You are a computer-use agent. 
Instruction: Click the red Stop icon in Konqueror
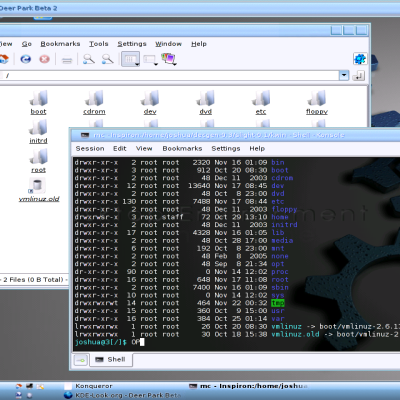[44, 59]
